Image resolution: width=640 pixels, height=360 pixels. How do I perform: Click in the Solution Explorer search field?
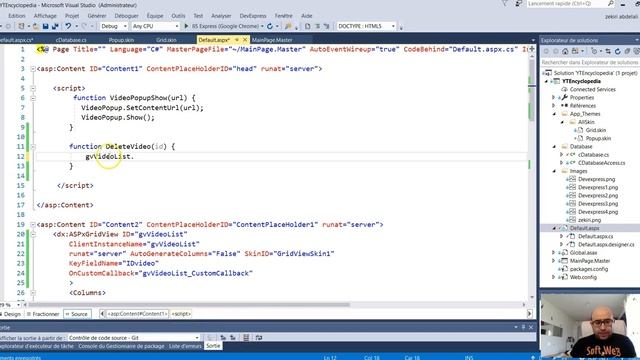click(x=590, y=62)
